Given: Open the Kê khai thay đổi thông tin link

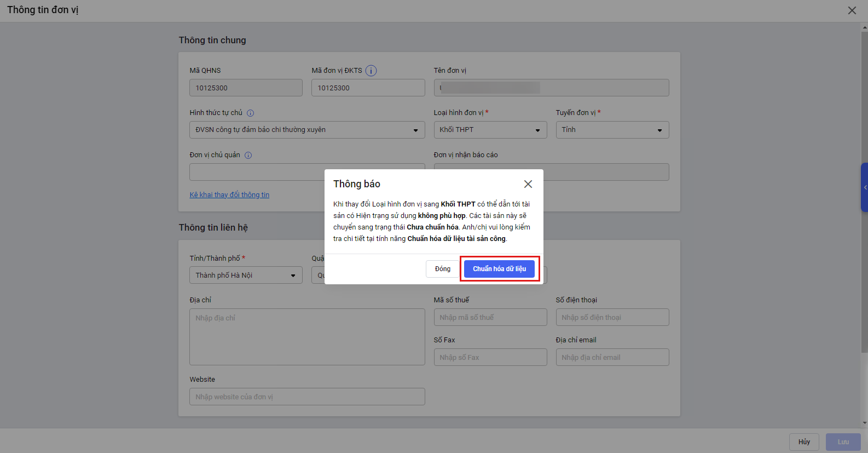Looking at the screenshot, I should (x=229, y=195).
